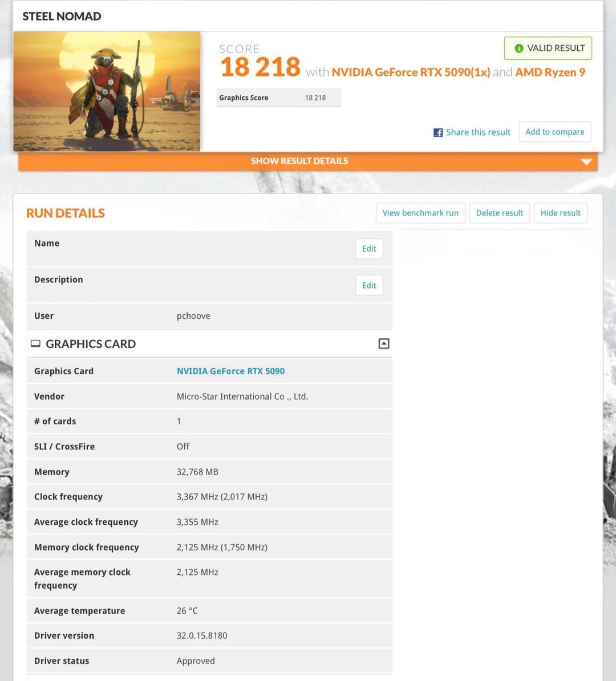Collapse the Graphics Card section using square arrow icon
Viewport: 616px width, 681px height.
[384, 343]
